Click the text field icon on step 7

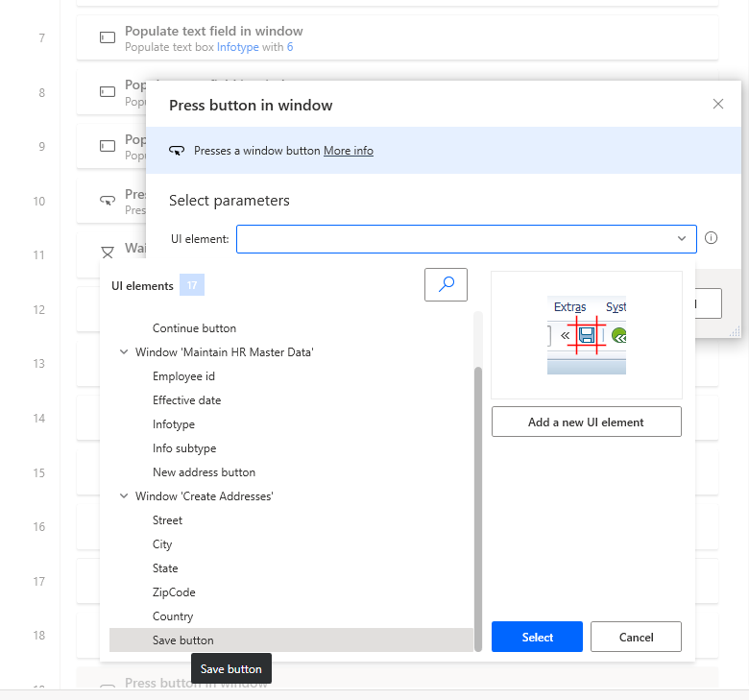108,37
